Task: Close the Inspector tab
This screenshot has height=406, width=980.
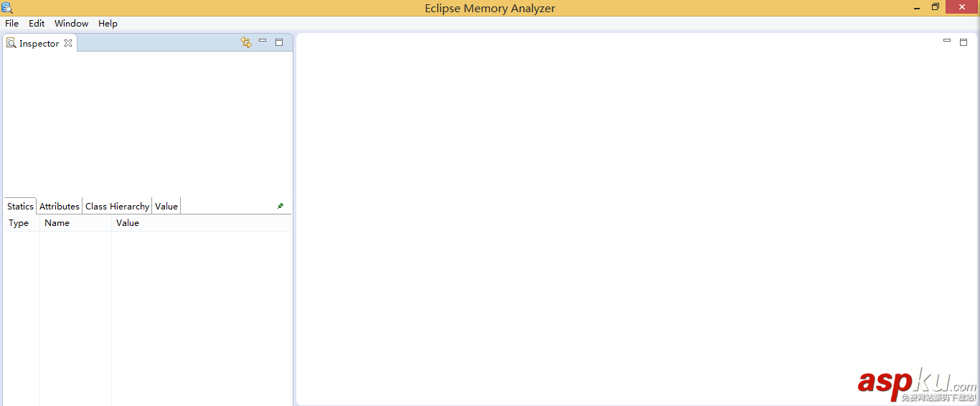Action: pyautogui.click(x=68, y=43)
